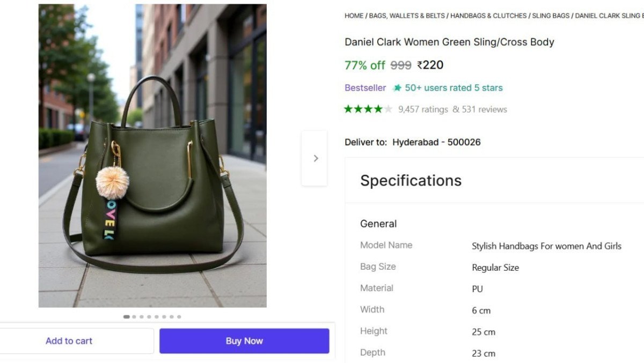Navigate to Handbags & Clutches breadcrumb

(488, 16)
